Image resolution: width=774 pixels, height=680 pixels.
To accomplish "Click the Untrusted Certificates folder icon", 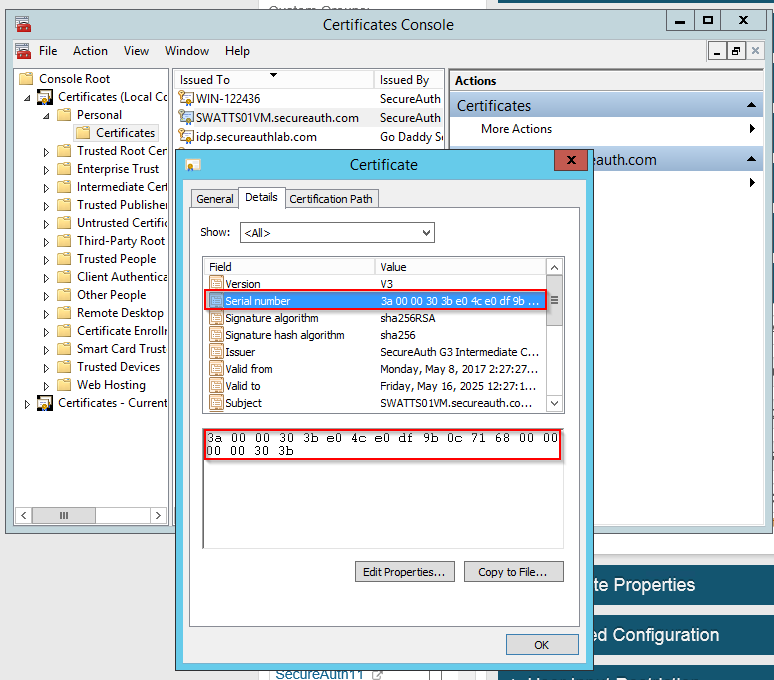I will (x=64, y=223).
